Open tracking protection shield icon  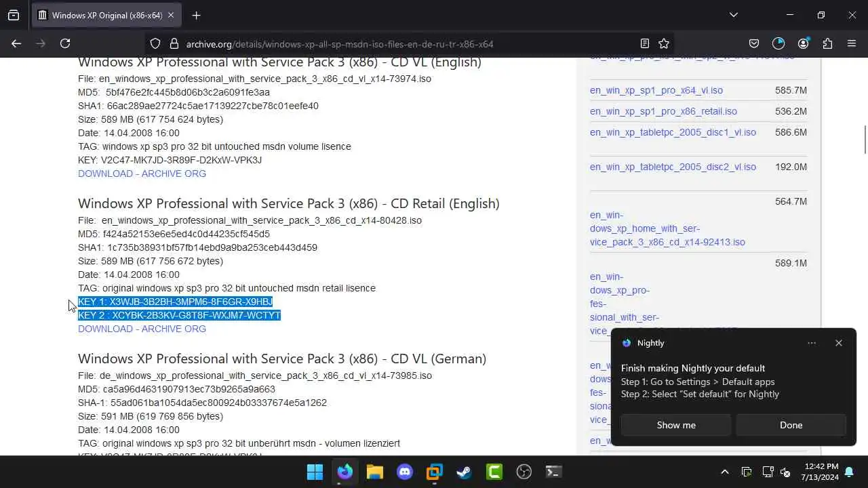[155, 43]
